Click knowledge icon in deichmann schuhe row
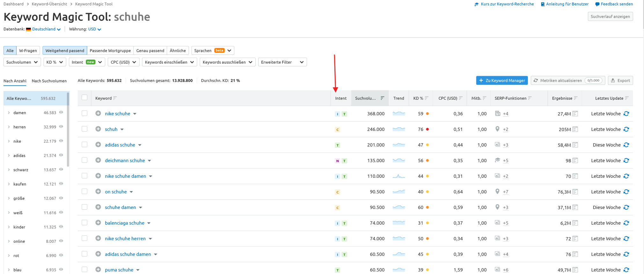Image resolution: width=644 pixels, height=274 pixels. point(497,160)
